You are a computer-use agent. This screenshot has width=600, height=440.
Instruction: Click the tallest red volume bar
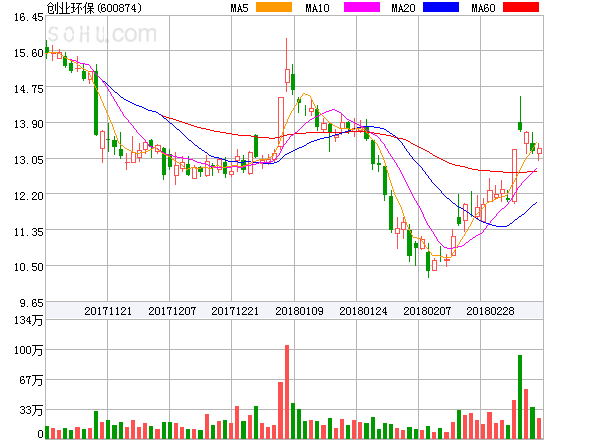(287, 392)
